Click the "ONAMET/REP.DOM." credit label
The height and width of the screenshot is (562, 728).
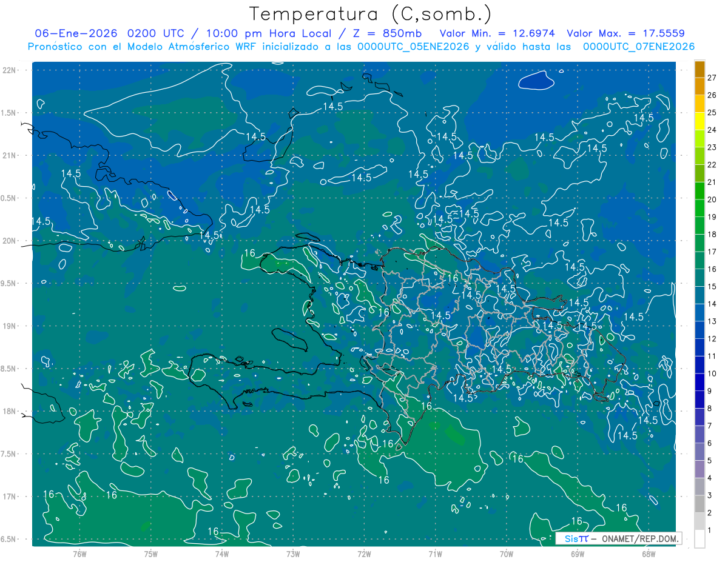[639, 538]
